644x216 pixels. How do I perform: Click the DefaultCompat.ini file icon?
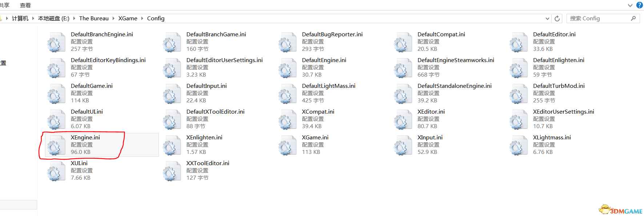403,42
